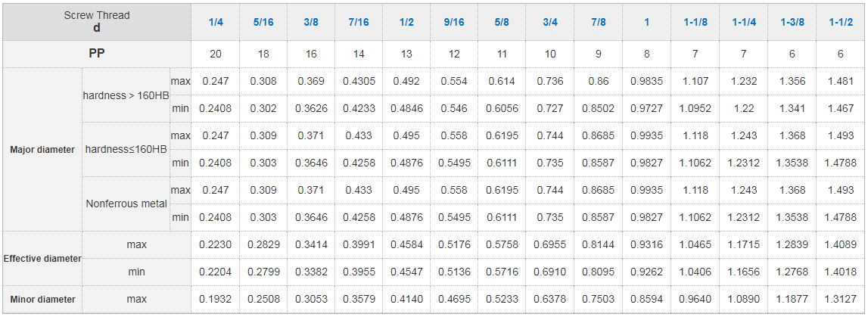Click the Screw Thread d header cell

[97, 22]
